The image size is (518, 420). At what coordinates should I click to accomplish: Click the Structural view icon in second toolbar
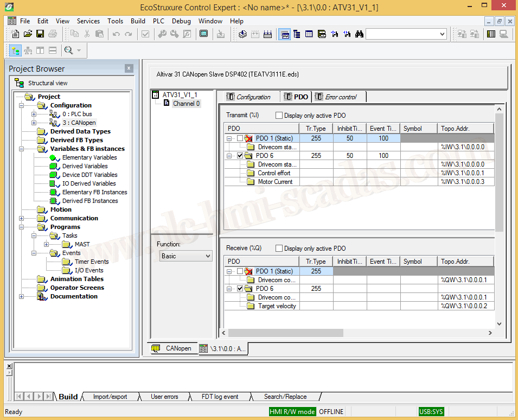click(x=15, y=50)
